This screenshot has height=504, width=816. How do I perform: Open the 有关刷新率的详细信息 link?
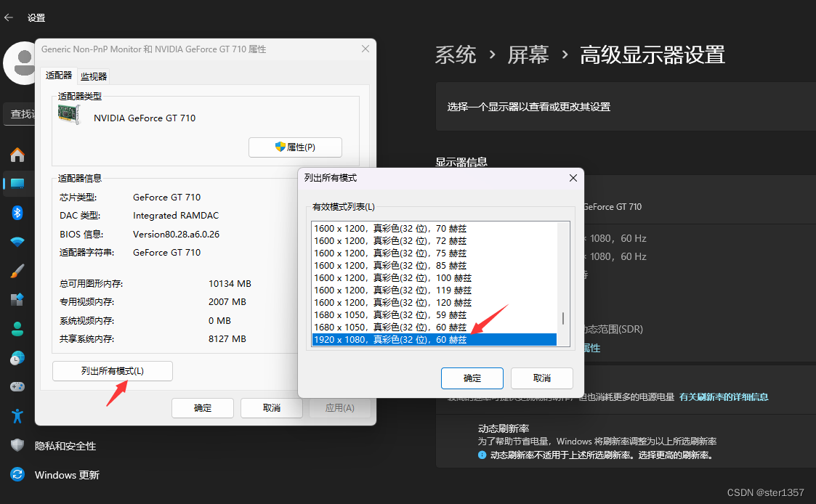pos(724,397)
